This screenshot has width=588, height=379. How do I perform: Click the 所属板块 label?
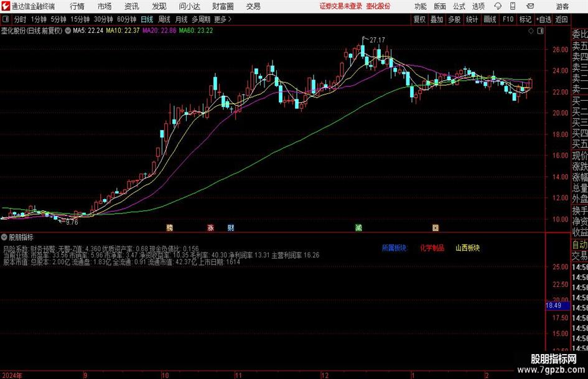(x=394, y=248)
